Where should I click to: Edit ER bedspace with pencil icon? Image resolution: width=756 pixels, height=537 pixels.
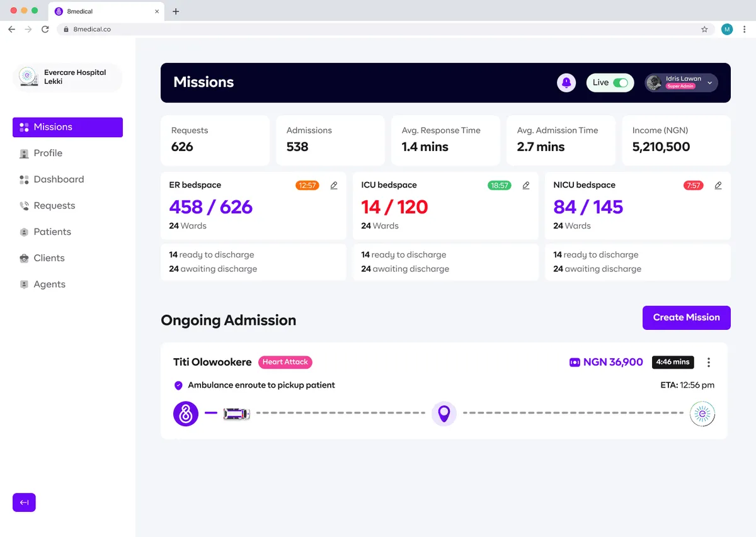pos(334,186)
